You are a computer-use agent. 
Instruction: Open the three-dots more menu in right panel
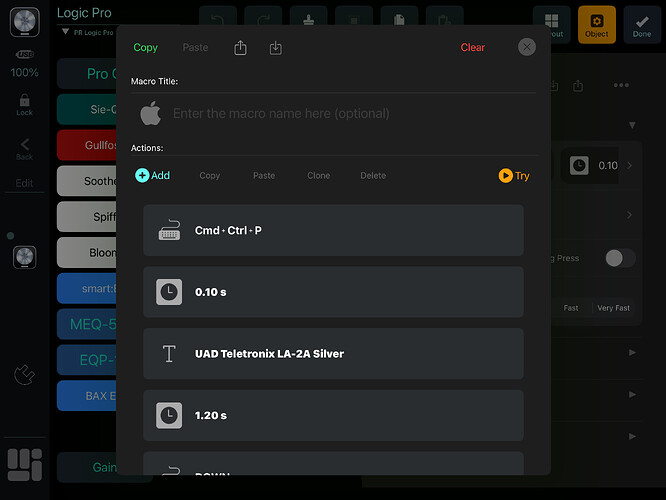click(x=621, y=85)
